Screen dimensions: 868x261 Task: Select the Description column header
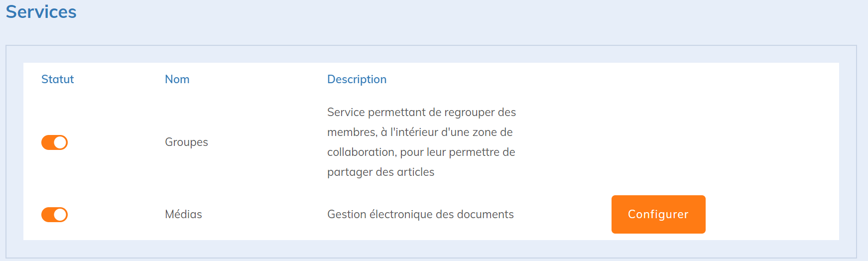[x=357, y=79]
